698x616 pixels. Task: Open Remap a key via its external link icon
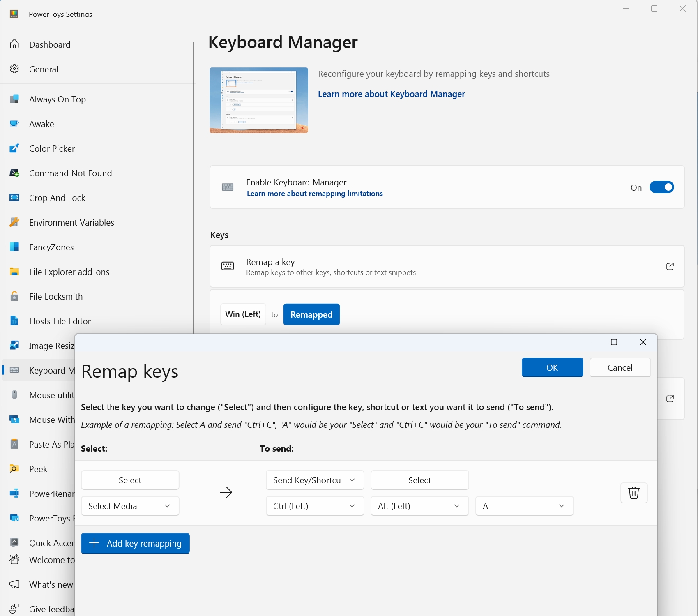tap(670, 266)
